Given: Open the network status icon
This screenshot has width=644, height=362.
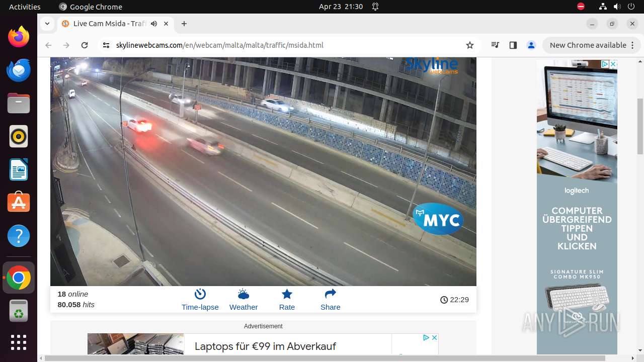Looking at the screenshot, I should pyautogui.click(x=603, y=7).
